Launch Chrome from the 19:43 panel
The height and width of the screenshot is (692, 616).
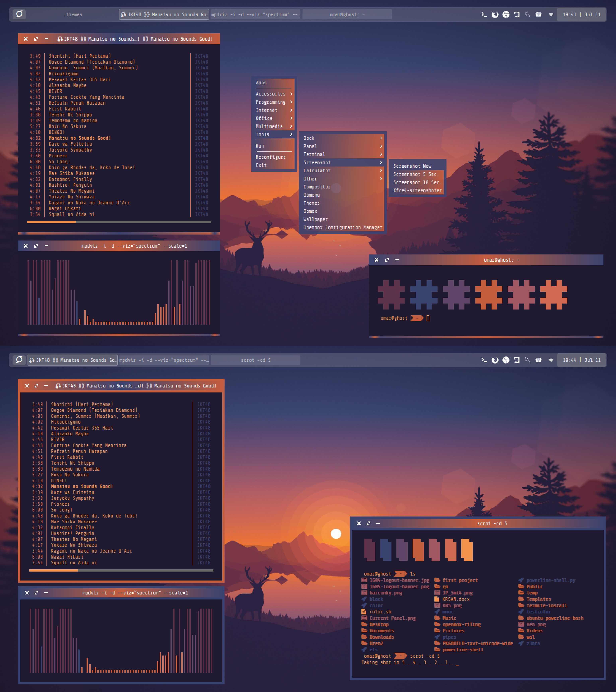(x=506, y=15)
